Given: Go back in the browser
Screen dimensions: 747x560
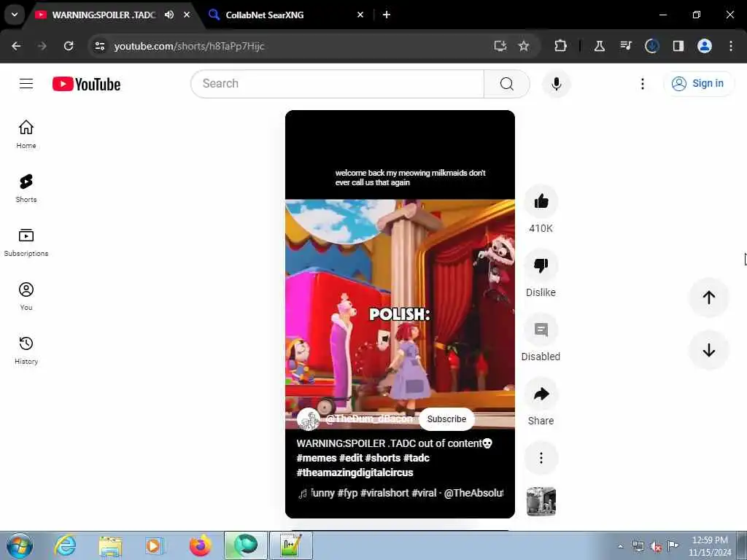Looking at the screenshot, I should (16, 46).
